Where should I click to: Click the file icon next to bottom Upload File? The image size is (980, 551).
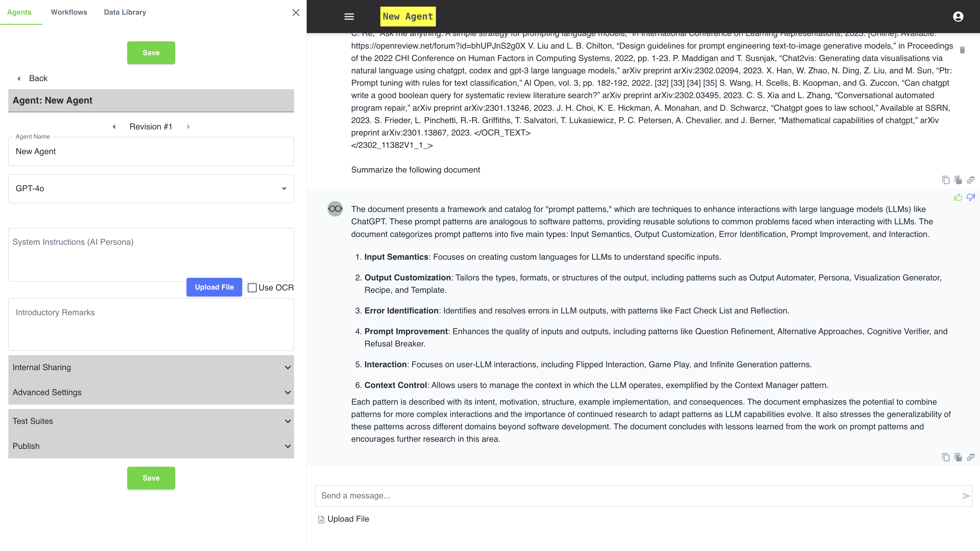click(x=321, y=519)
